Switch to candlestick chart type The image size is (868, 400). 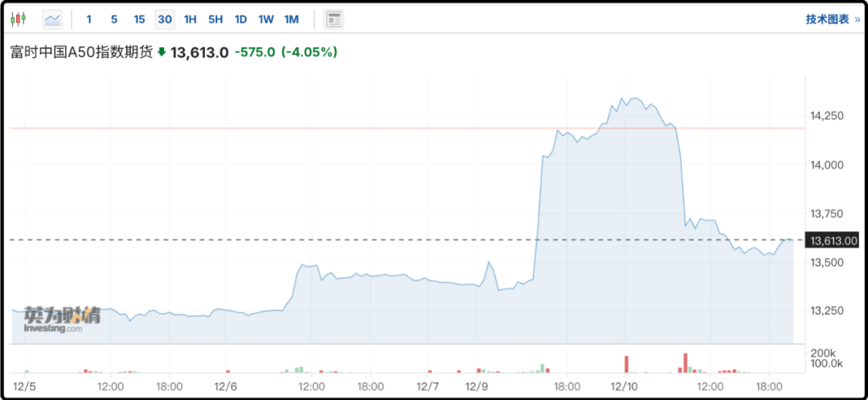(x=18, y=18)
